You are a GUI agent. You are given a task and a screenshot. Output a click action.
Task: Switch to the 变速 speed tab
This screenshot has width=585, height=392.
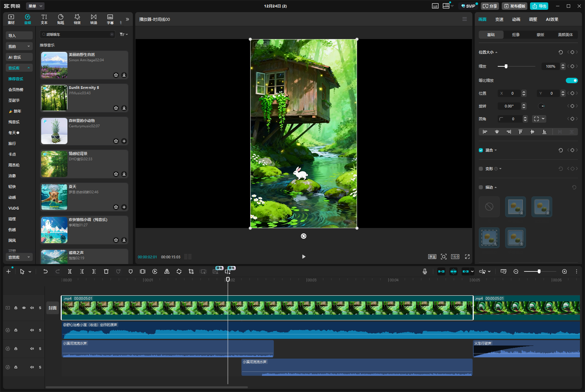(499, 20)
